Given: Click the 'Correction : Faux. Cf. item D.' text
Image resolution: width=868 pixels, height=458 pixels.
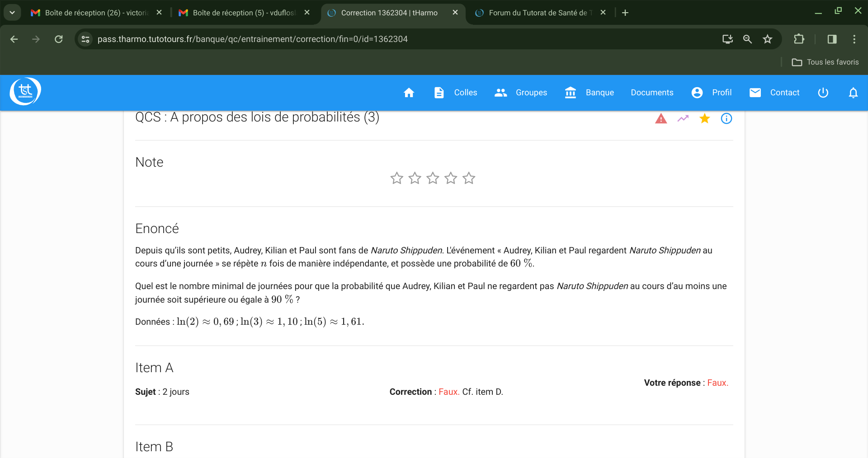Looking at the screenshot, I should coord(446,392).
